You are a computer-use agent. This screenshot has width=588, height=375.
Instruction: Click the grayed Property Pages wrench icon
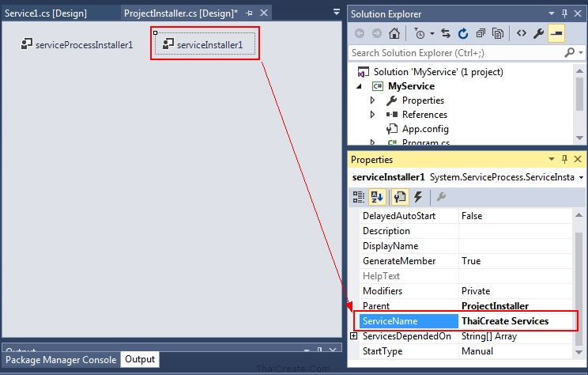coord(441,197)
